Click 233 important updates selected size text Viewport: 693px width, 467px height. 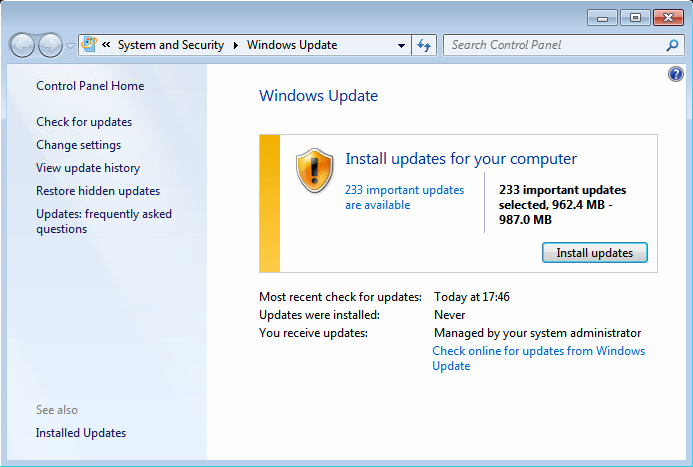point(562,205)
